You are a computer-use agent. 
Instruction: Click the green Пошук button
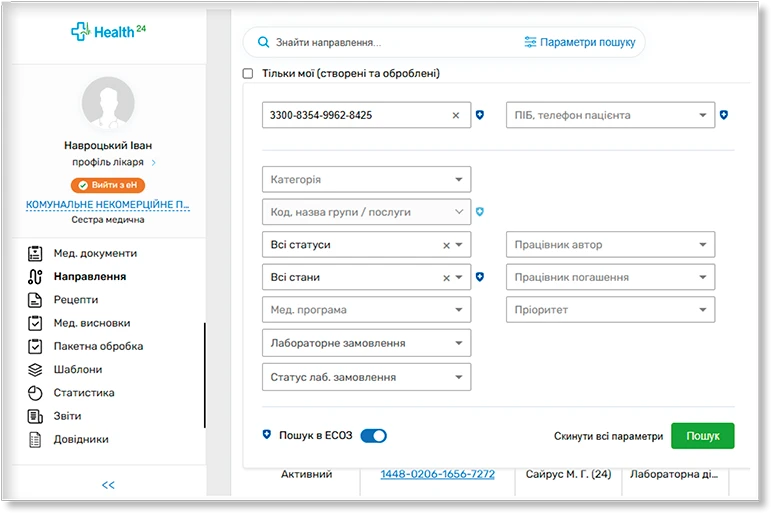(x=703, y=436)
